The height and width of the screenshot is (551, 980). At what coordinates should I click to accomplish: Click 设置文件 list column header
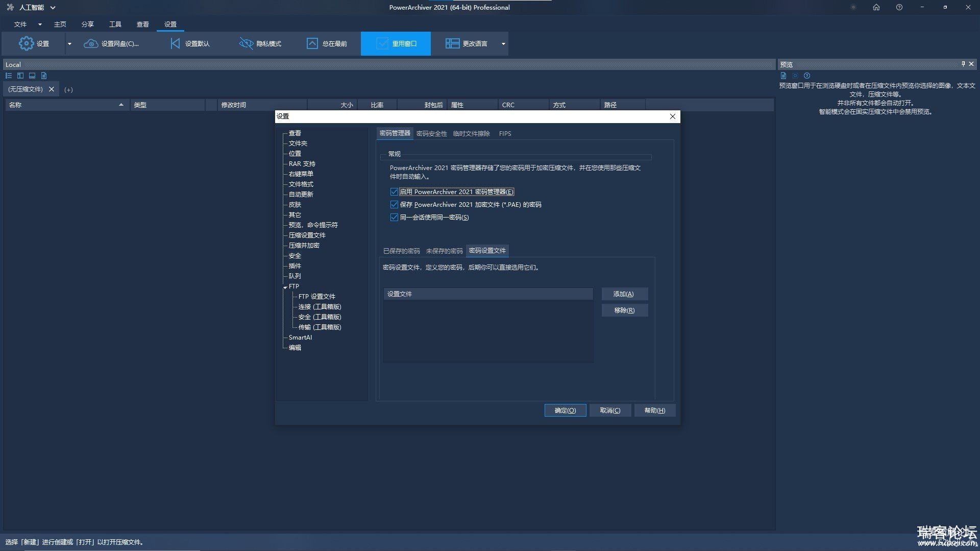(x=488, y=294)
